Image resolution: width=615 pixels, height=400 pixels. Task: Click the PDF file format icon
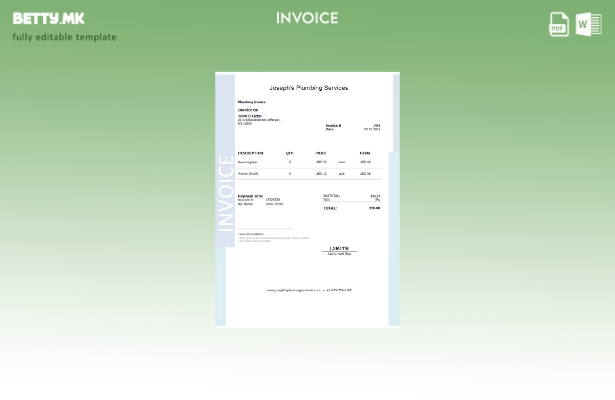click(x=559, y=24)
